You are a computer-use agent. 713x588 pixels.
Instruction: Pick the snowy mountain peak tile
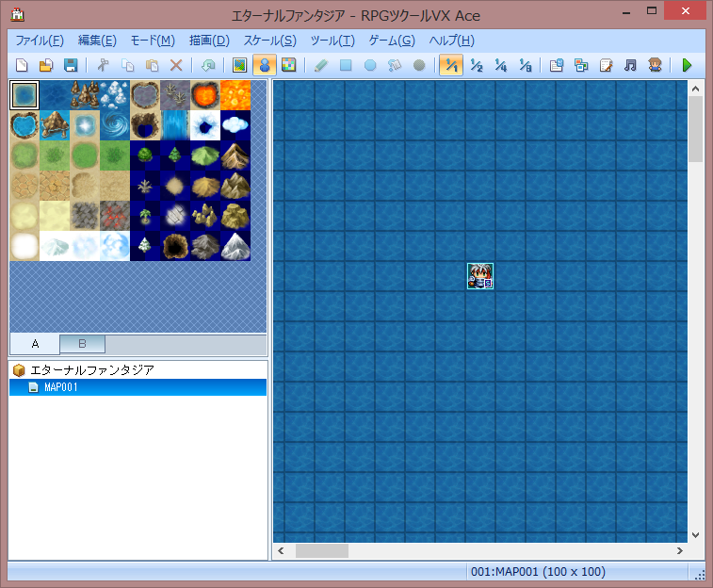pyautogui.click(x=235, y=246)
